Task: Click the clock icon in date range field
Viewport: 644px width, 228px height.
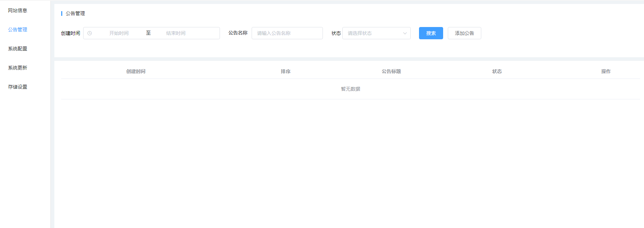Action: pyautogui.click(x=90, y=33)
